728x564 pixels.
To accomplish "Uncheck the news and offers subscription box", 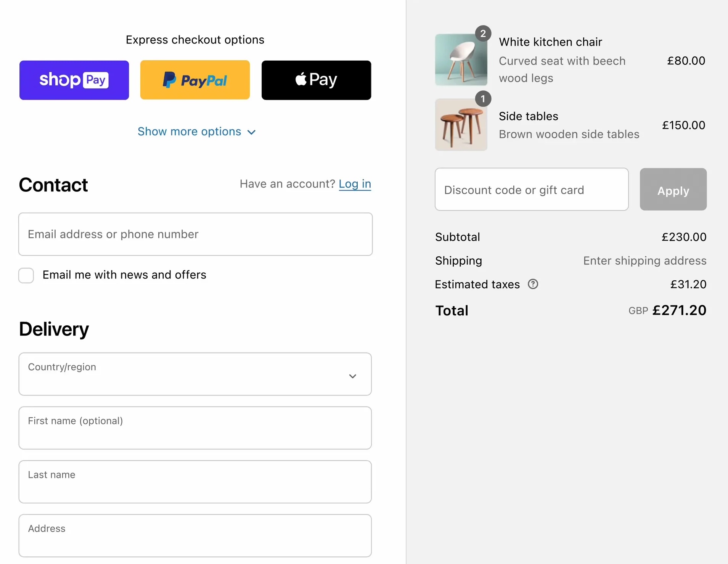I will pos(26,275).
